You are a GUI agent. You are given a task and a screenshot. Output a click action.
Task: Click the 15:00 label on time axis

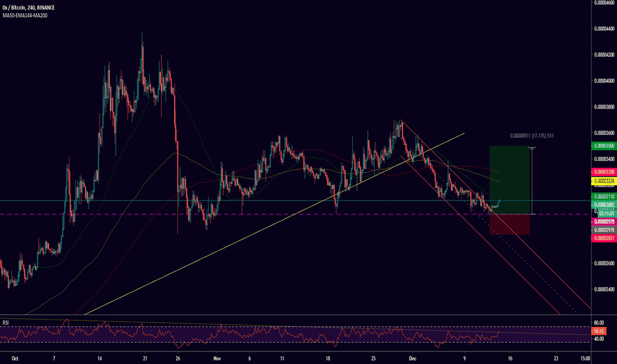click(x=585, y=359)
